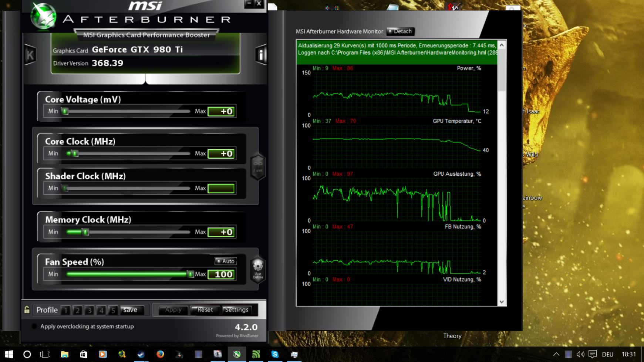
Task: Click the GPU Temperatur graph
Action: coord(397,146)
